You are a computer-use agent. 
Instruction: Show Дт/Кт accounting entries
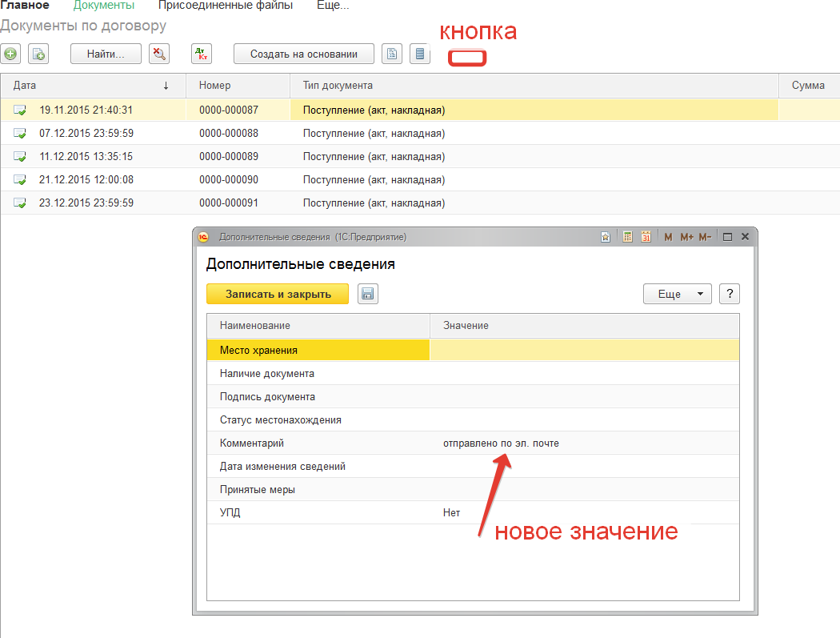tap(202, 54)
